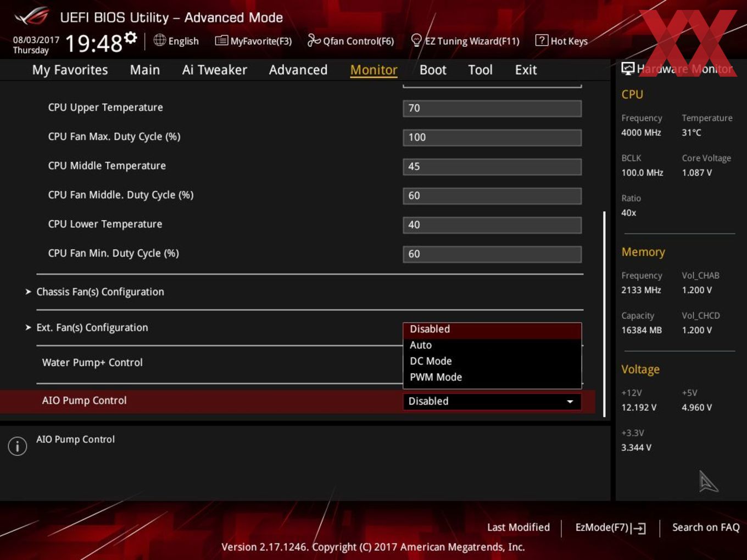Click the Memory section heading
The image size is (747, 560).
(x=643, y=252)
